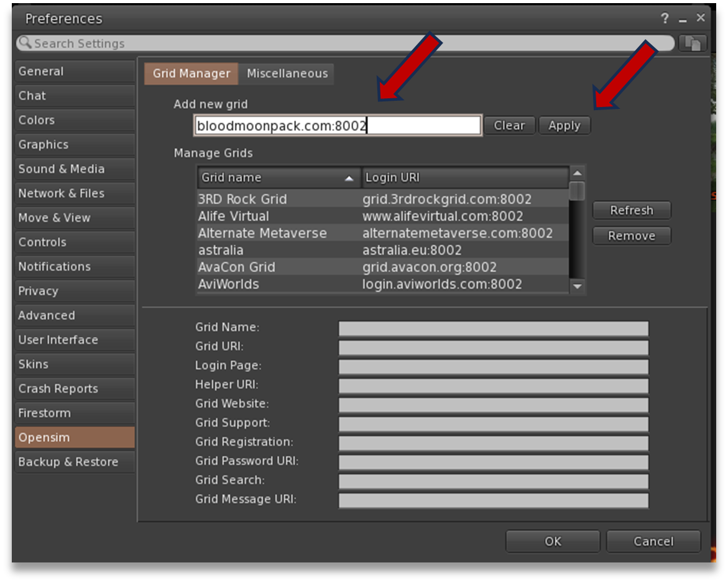Select the AvaCon Grid row
This screenshot has width=728, height=583.
pos(382,267)
